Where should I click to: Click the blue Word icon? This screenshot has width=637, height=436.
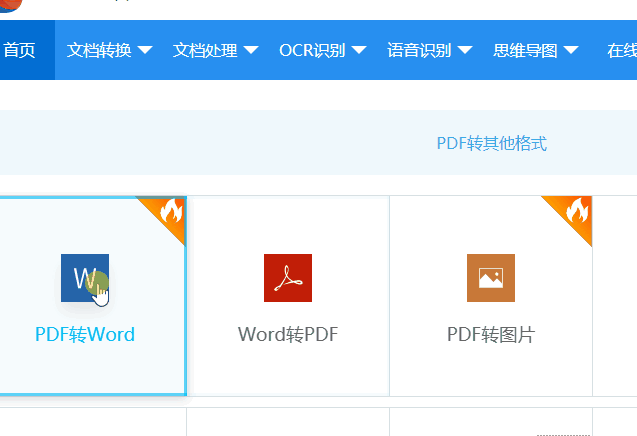(85, 278)
